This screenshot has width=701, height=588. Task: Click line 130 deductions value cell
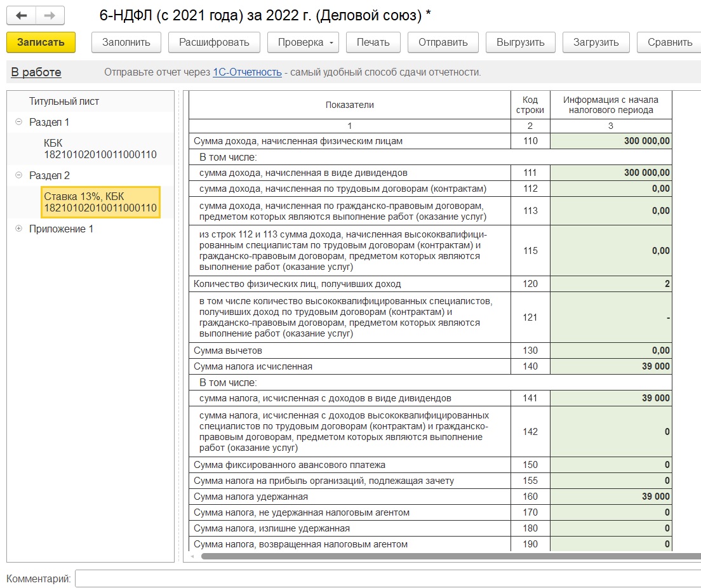click(611, 351)
